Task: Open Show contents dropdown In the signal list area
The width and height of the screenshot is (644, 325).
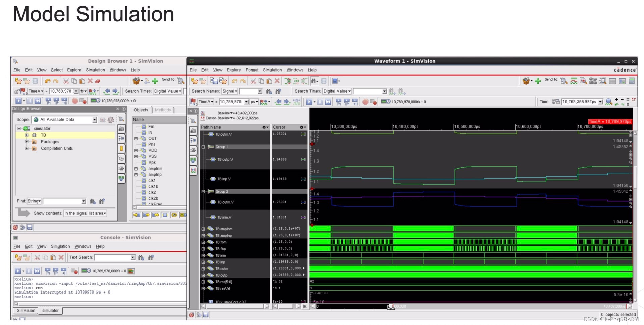Action: (85, 213)
